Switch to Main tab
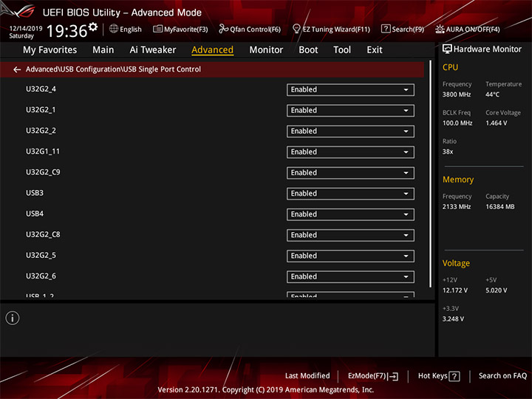Image resolution: width=532 pixels, height=399 pixels. pyautogui.click(x=103, y=50)
